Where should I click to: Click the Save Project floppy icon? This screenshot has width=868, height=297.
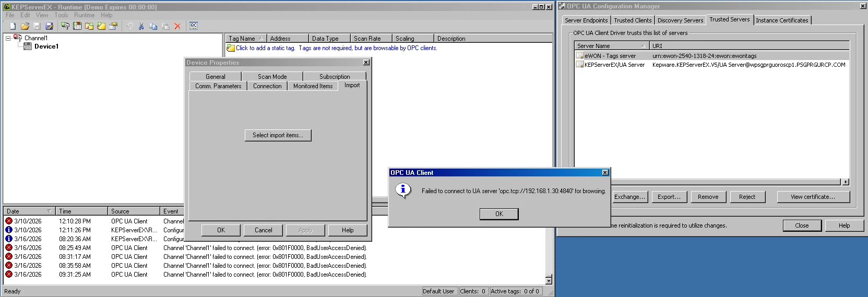click(37, 26)
